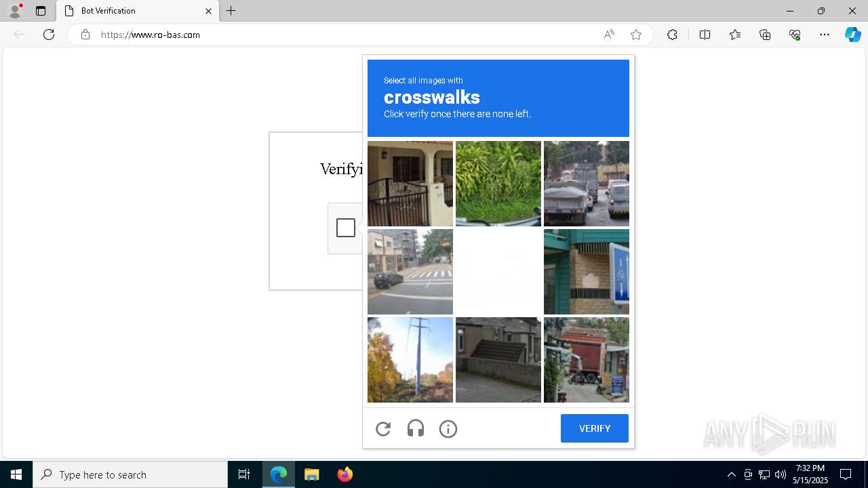Open Task View on taskbar
Screen dimensions: 868x488
click(x=244, y=474)
